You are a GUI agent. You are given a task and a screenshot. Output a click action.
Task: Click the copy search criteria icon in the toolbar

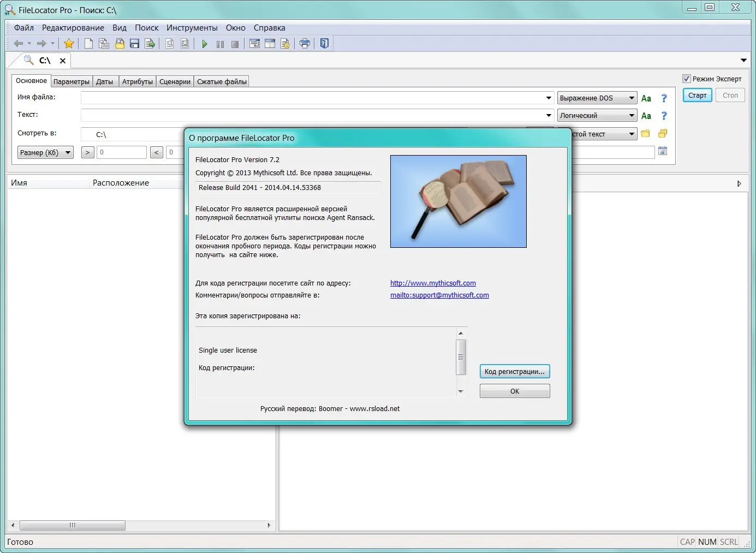[104, 44]
